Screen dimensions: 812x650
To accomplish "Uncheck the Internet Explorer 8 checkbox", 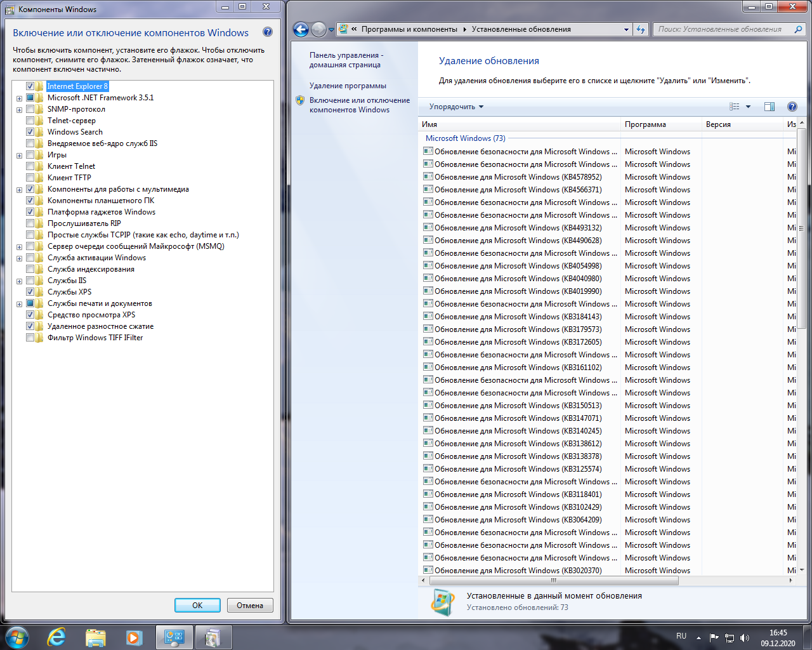I will [x=30, y=86].
